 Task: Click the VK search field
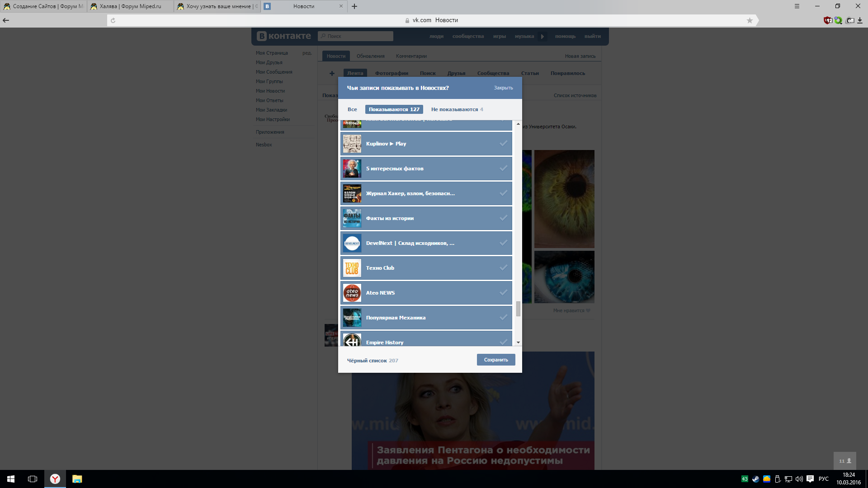355,36
